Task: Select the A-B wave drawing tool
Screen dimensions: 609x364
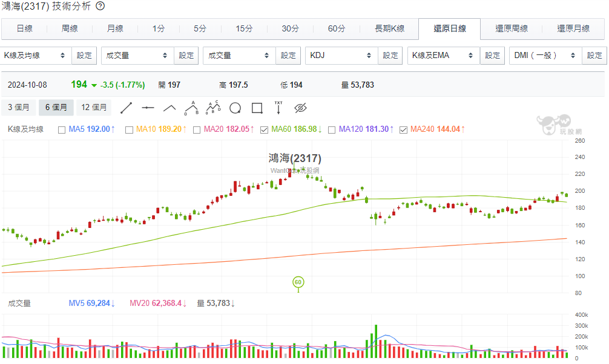Action: pyautogui.click(x=191, y=108)
